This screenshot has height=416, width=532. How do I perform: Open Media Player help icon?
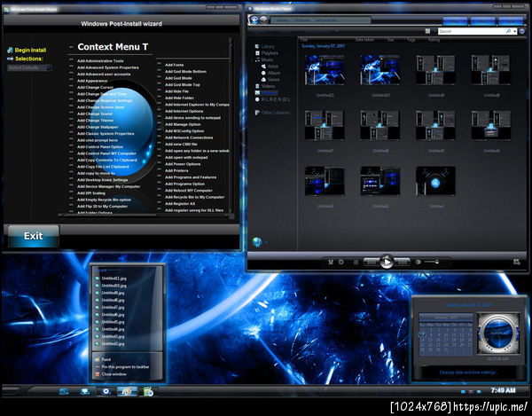click(x=521, y=31)
